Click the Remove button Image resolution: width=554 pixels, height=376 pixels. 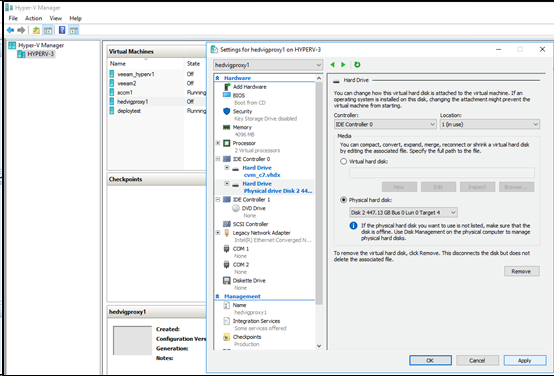click(x=521, y=271)
